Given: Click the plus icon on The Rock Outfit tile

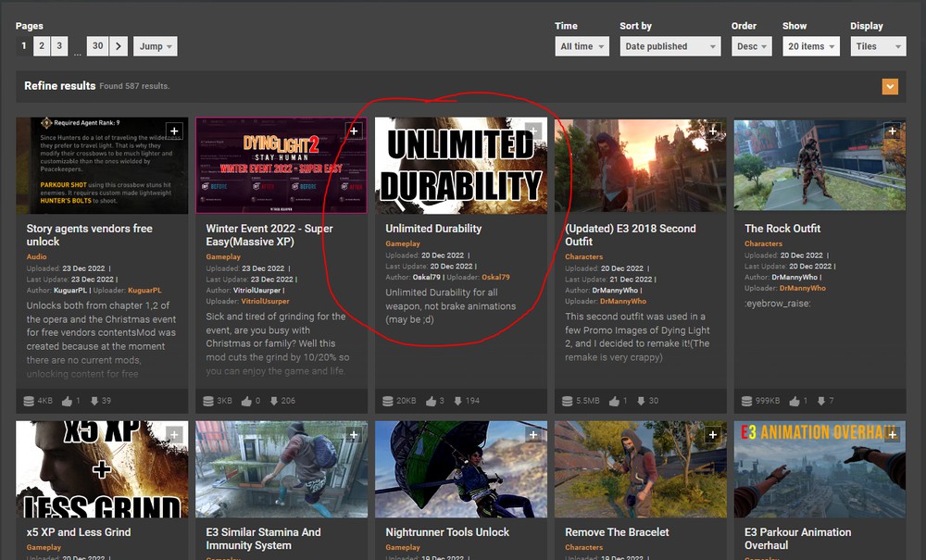Looking at the screenshot, I should (x=892, y=131).
